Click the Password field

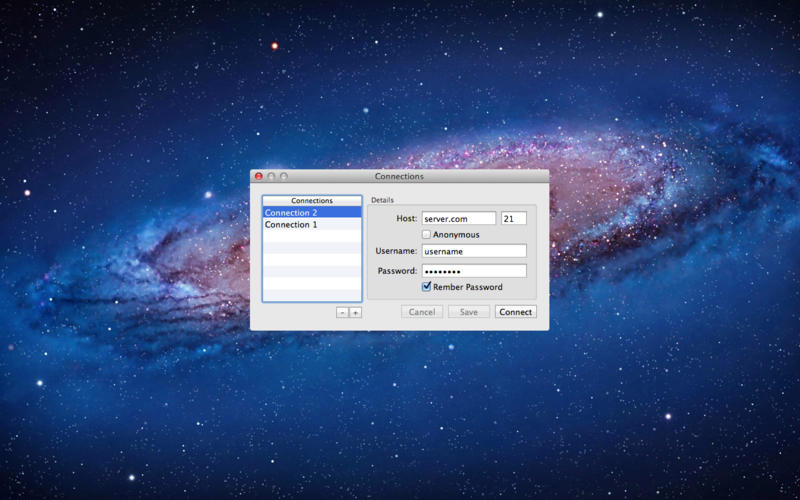pyautogui.click(x=473, y=271)
